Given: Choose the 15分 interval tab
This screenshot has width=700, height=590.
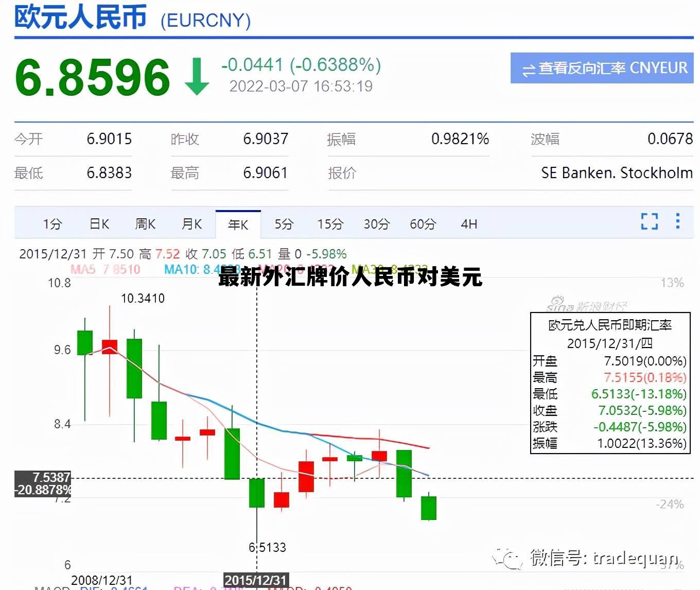Looking at the screenshot, I should click(x=330, y=224).
